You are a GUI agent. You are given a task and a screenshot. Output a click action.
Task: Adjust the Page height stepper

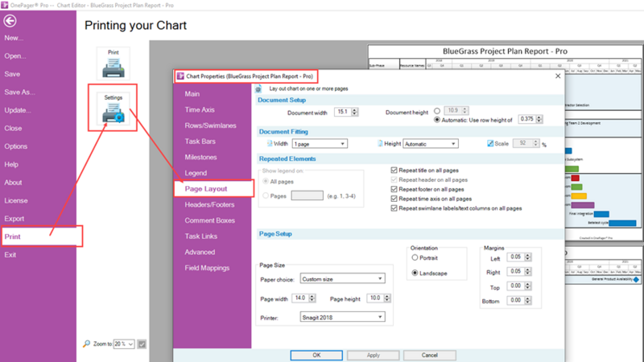(x=387, y=298)
